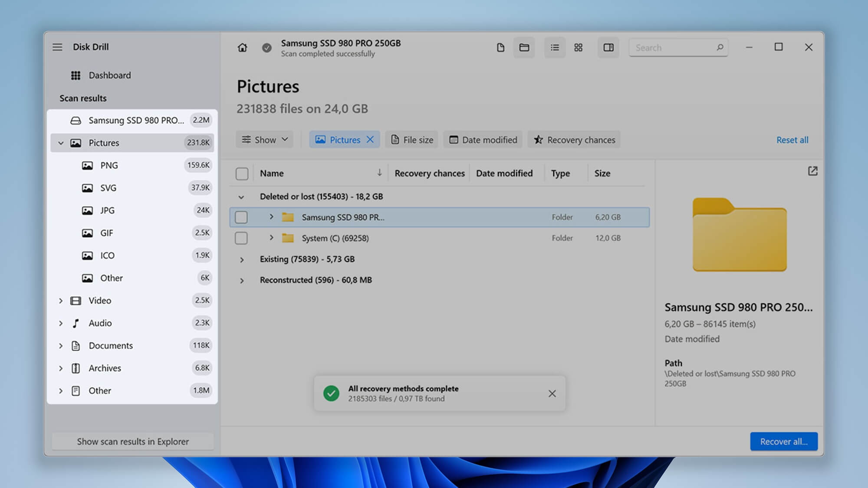
Task: Open the Date modified filter button
Action: pyautogui.click(x=483, y=140)
